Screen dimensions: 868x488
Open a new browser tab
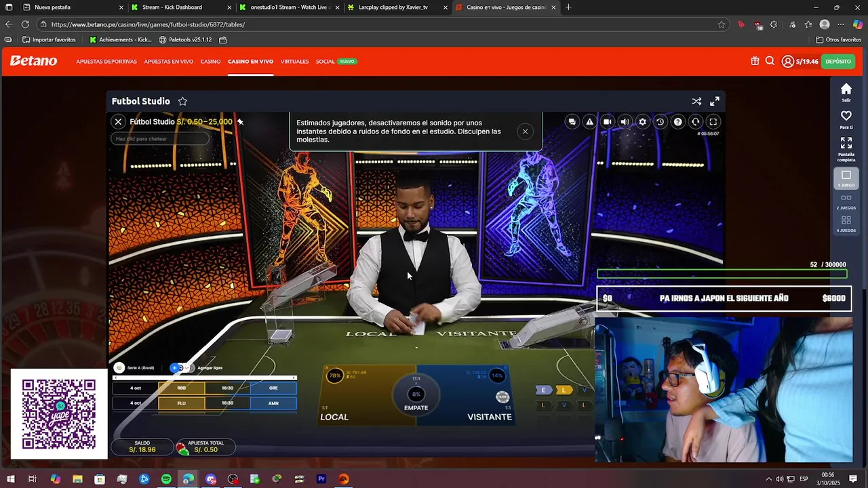[x=568, y=7]
